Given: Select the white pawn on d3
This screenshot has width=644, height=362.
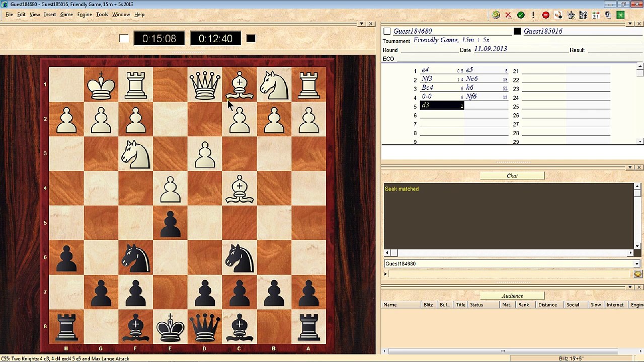Looking at the screenshot, I should pos(205,154).
